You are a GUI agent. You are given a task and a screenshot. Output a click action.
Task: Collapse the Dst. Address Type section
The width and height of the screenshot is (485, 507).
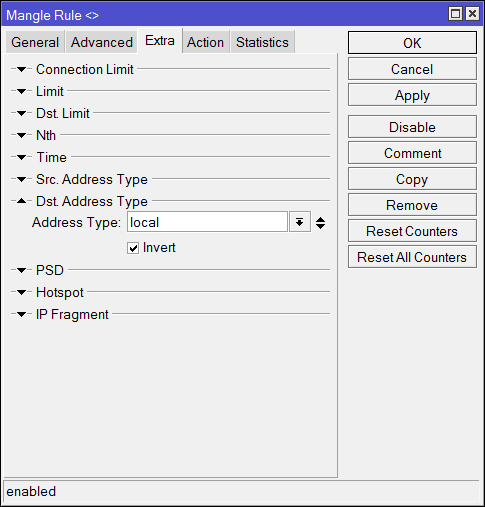22,201
